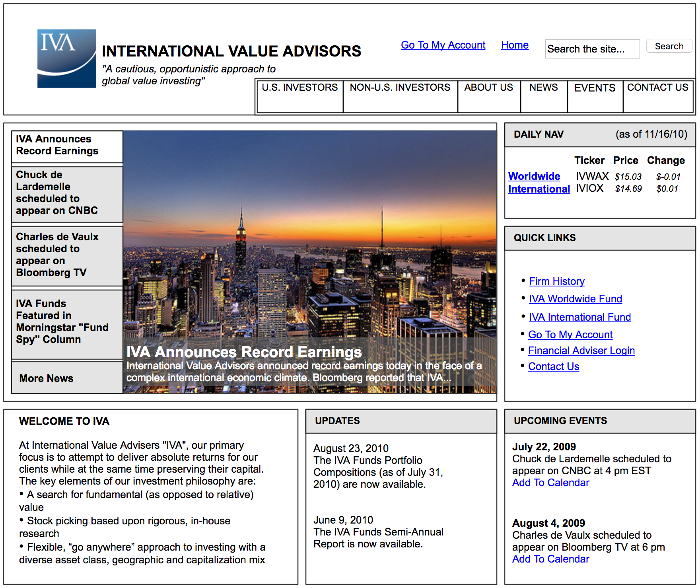The image size is (700, 588).
Task: Open the Morningstar Fund Spy news item
Action: (x=67, y=325)
